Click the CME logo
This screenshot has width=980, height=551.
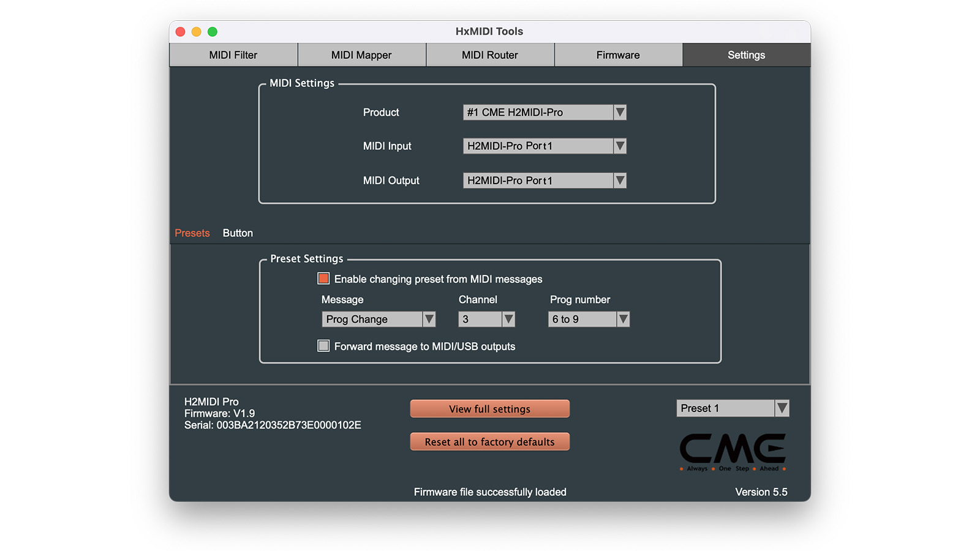(733, 452)
